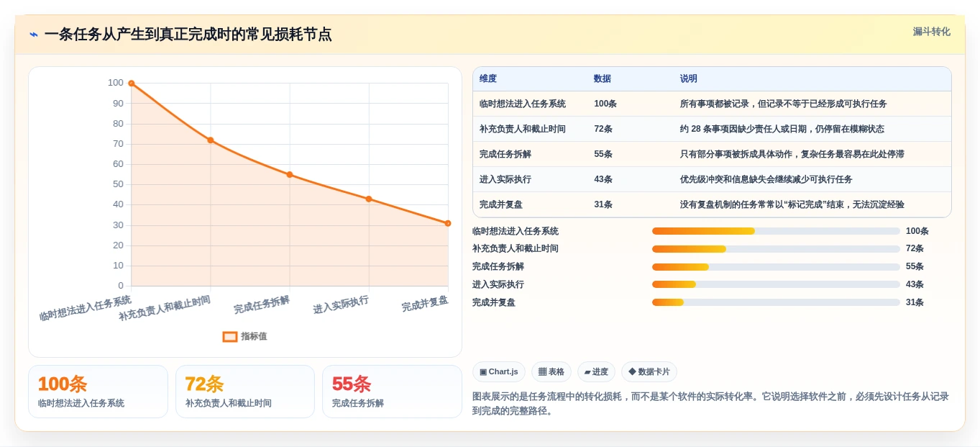Click table cell 进入实际执行
This screenshot has height=447, width=980.
[505, 179]
